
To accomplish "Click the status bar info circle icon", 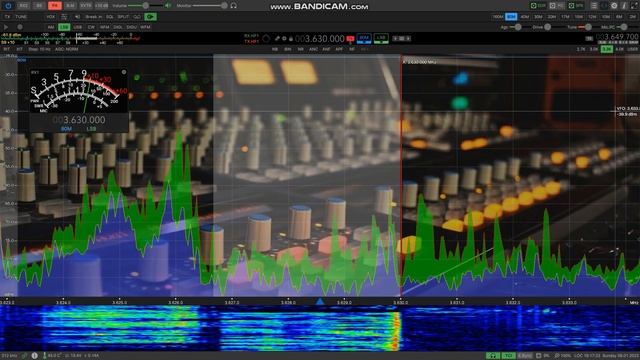I will (34, 356).
